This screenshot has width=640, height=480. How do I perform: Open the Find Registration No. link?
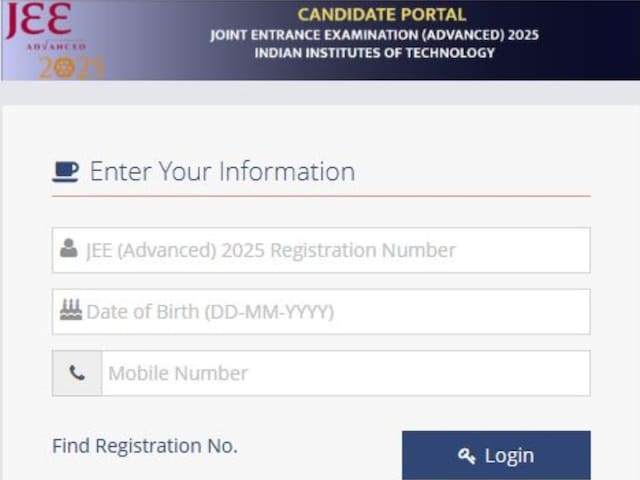point(145,446)
